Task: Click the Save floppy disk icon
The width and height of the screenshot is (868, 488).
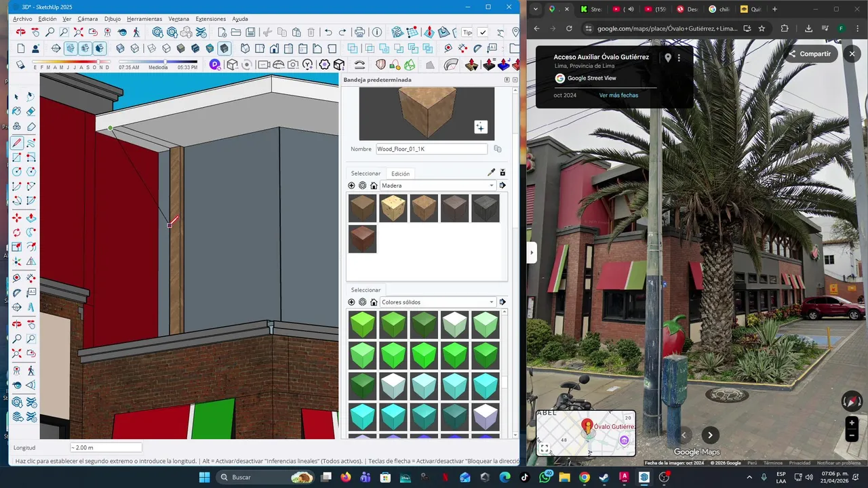Action: [x=251, y=32]
